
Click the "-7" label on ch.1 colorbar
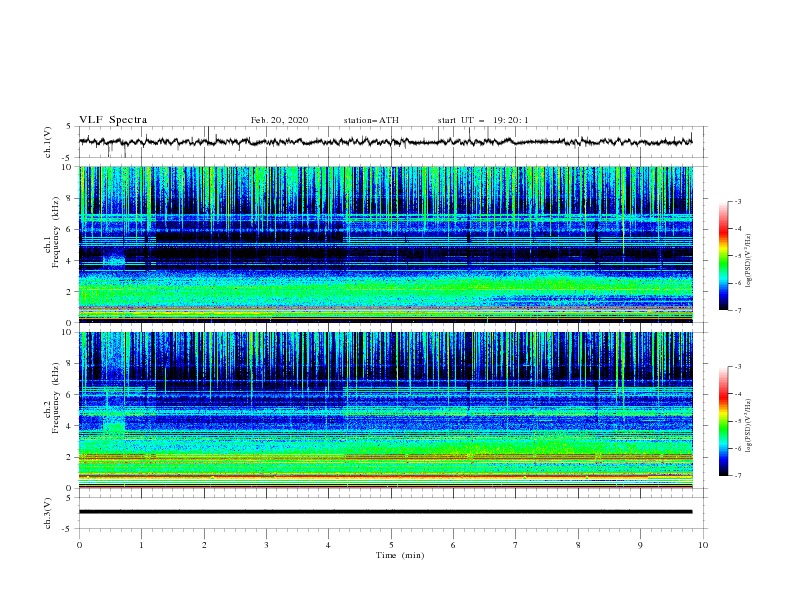pos(737,310)
